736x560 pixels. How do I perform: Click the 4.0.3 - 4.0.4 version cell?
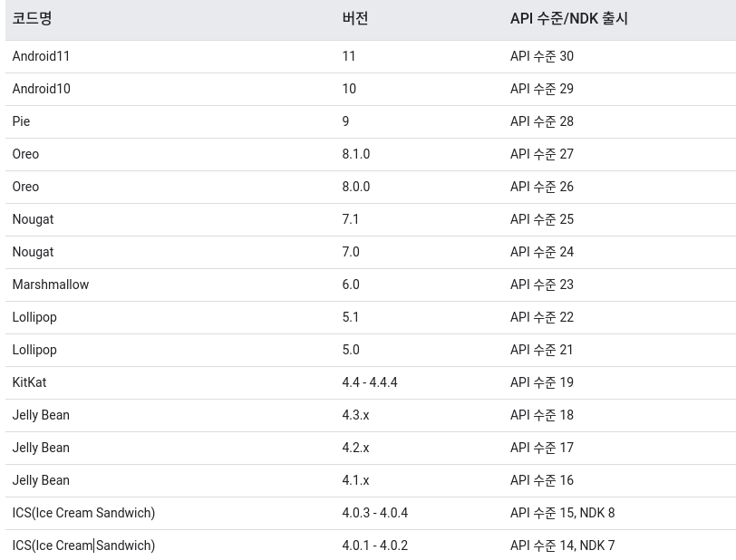pos(374,513)
